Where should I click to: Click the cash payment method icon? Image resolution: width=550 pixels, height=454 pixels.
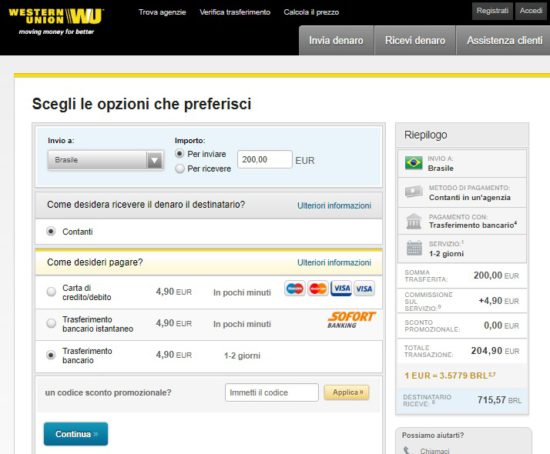(x=414, y=192)
